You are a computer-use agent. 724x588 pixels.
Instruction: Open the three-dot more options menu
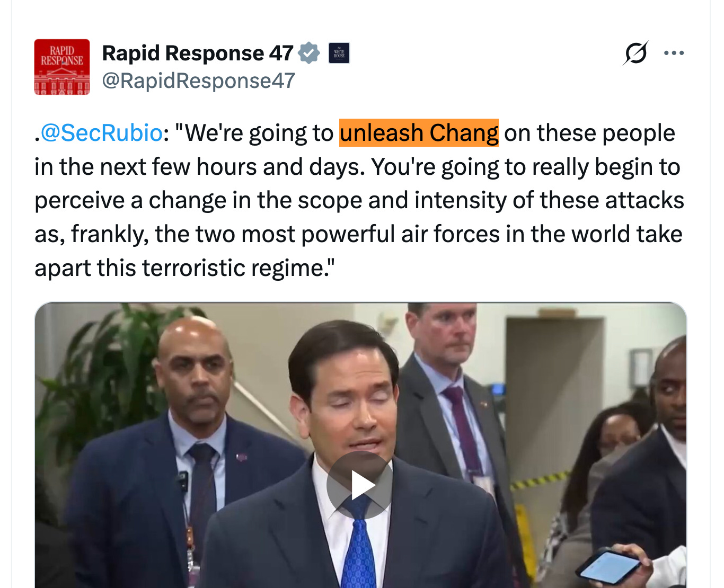(x=674, y=53)
